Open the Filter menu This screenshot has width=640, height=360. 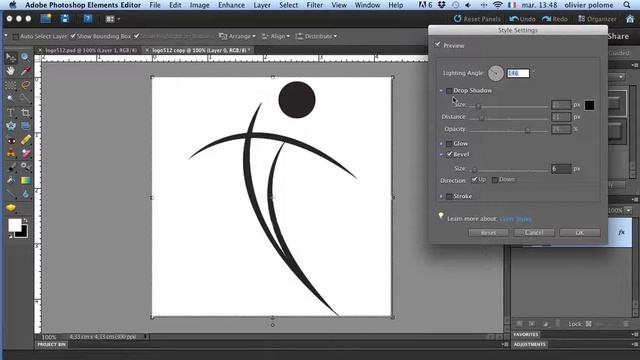pos(314,5)
